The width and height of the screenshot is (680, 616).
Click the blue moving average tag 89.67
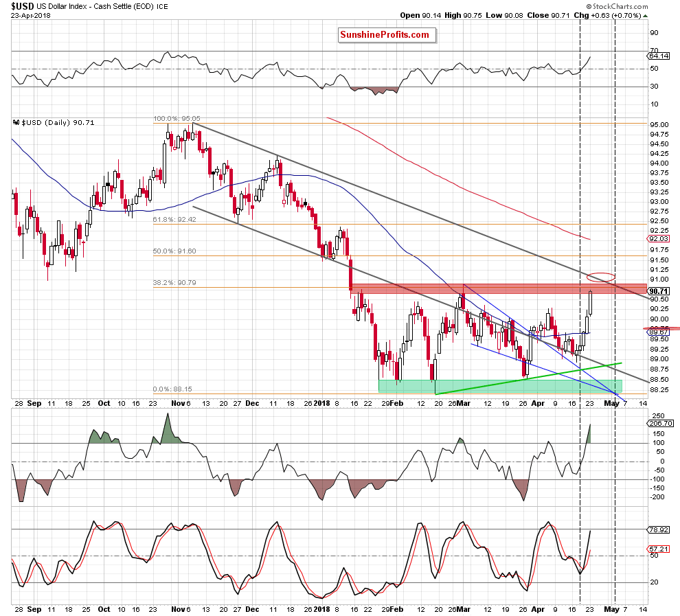click(658, 332)
